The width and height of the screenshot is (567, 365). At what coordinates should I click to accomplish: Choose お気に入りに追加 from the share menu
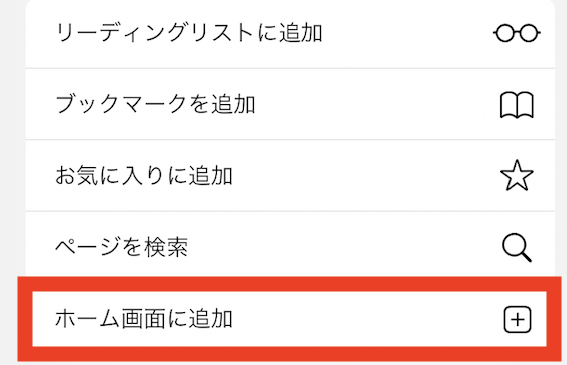pyautogui.click(x=290, y=176)
